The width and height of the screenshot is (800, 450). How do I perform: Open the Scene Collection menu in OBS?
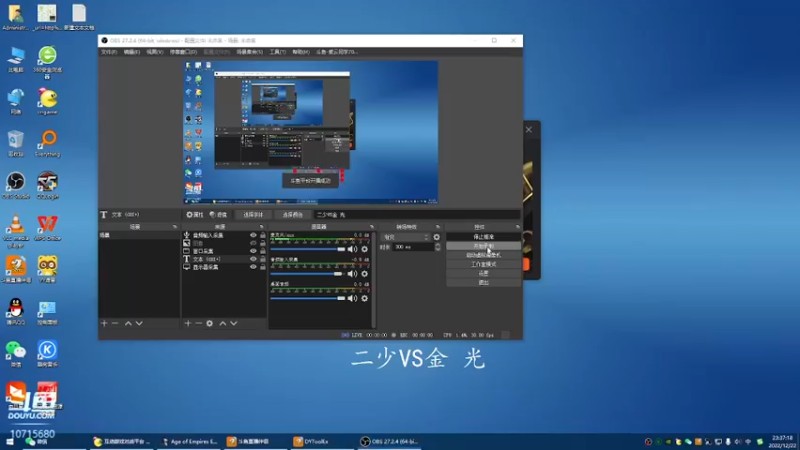point(249,52)
